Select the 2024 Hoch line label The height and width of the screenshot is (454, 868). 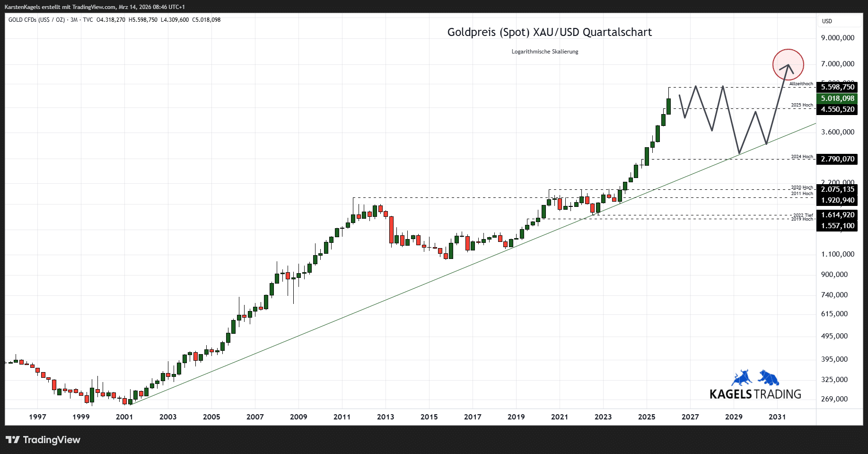click(x=802, y=157)
